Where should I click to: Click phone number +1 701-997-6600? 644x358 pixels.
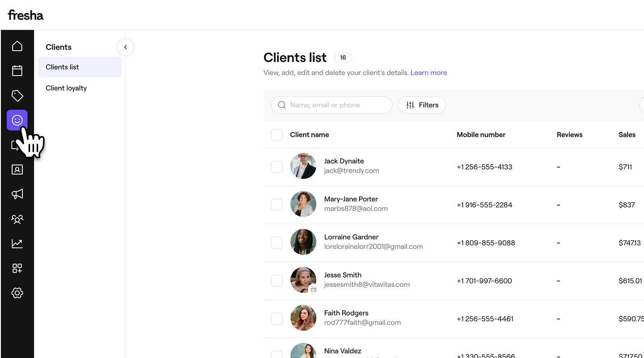tap(484, 281)
